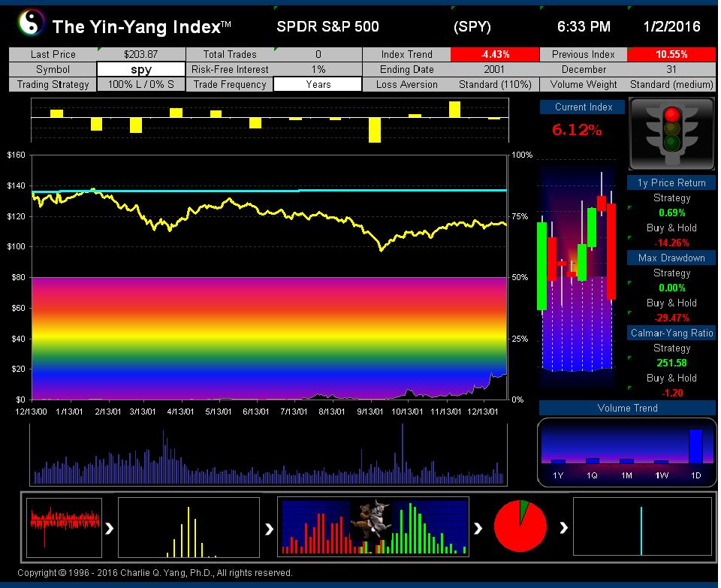Click the (SPY) ticker in the header
The image size is (721, 588).
click(472, 27)
